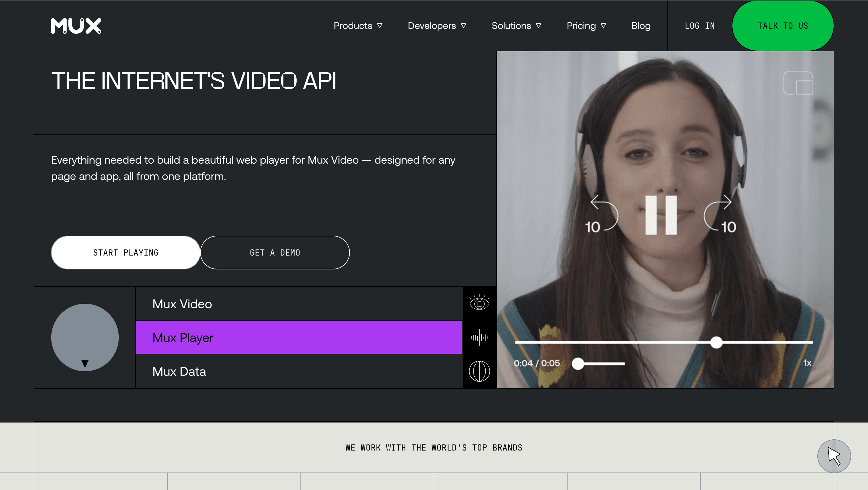This screenshot has width=868, height=490.
Task: Pause the video
Action: click(x=661, y=215)
